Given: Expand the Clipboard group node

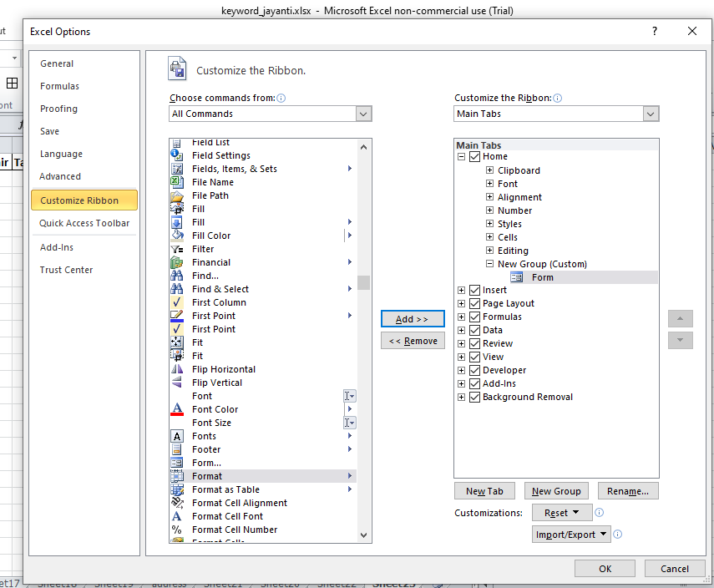Looking at the screenshot, I should tap(489, 170).
